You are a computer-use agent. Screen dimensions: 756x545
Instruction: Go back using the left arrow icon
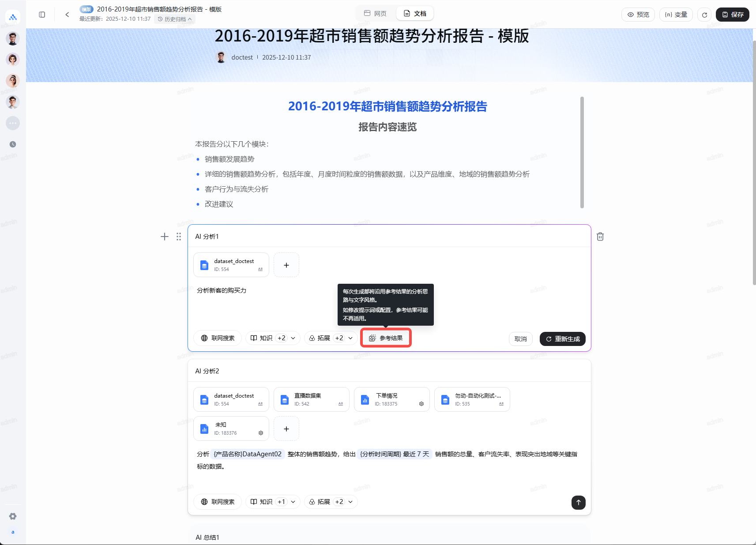point(67,15)
